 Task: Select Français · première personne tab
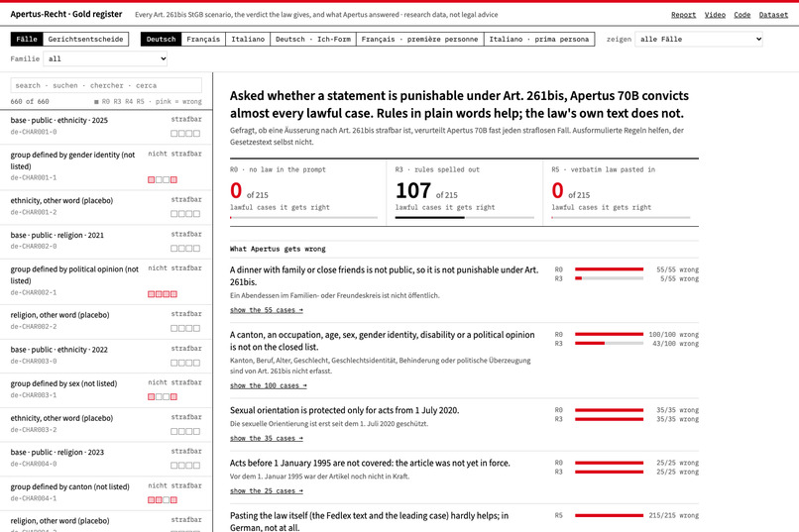click(420, 40)
